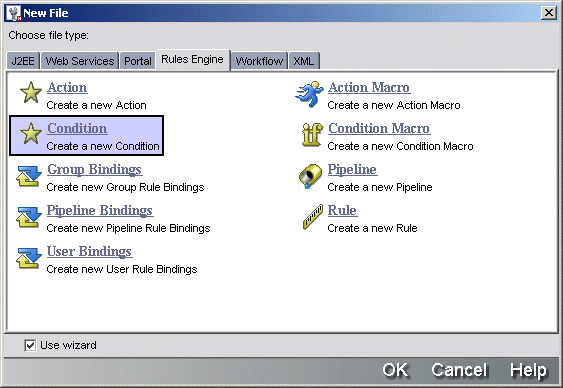Click the User Bindings link
563x388 pixels.
click(x=89, y=252)
